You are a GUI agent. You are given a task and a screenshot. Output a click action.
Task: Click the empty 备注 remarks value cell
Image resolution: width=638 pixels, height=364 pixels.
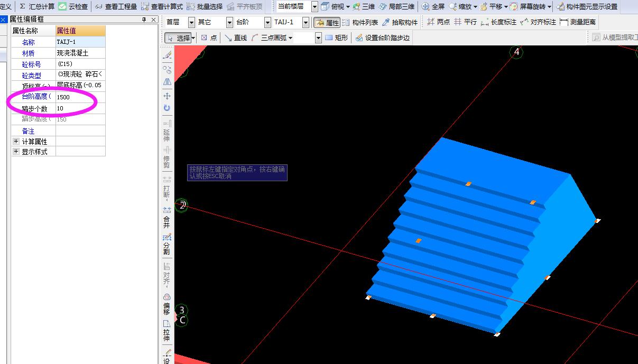tap(80, 130)
